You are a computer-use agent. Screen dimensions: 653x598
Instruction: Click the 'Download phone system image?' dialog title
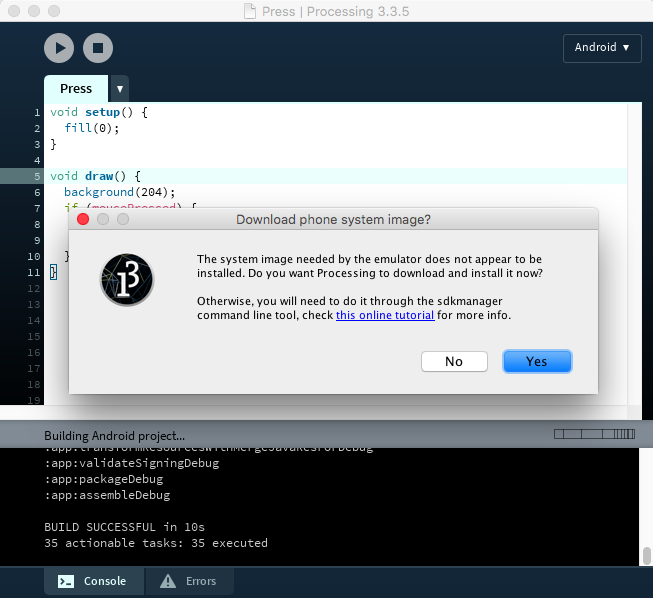coord(333,219)
